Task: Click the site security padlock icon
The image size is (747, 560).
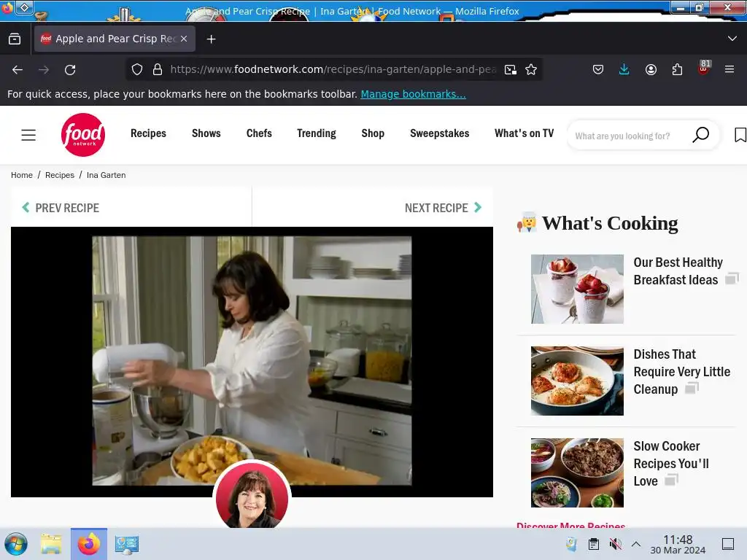Action: (x=158, y=69)
